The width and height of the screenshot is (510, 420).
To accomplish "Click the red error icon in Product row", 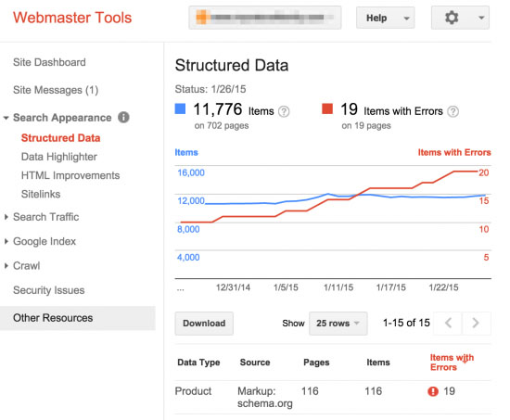I will pyautogui.click(x=433, y=391).
